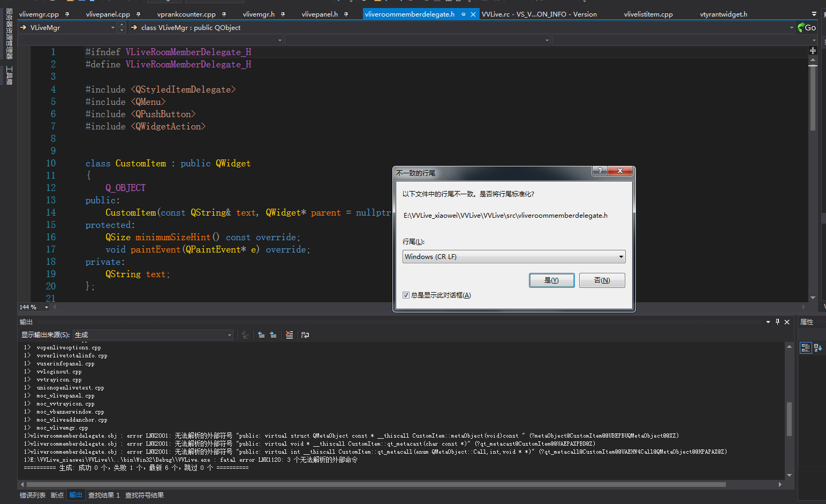This screenshot has height=504, width=826.
Task: Go to next message in output
Action: pyautogui.click(x=273, y=335)
